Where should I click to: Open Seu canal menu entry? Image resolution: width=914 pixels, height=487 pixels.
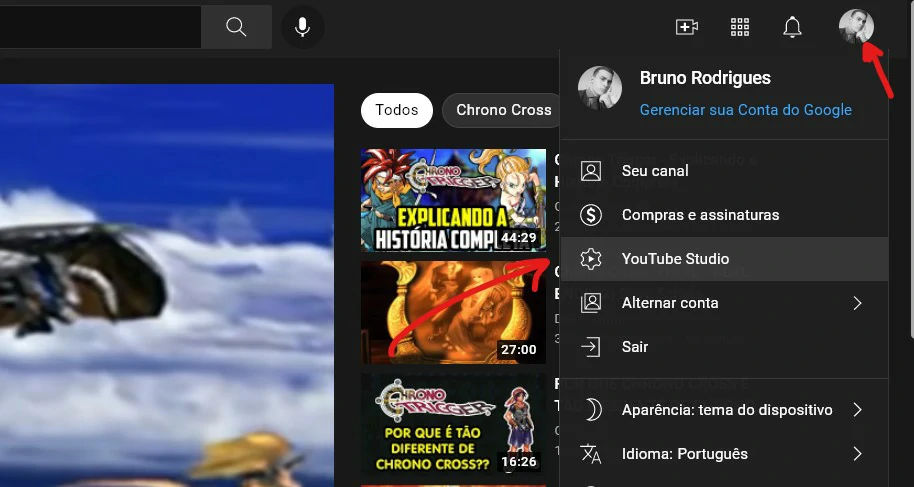(724, 171)
